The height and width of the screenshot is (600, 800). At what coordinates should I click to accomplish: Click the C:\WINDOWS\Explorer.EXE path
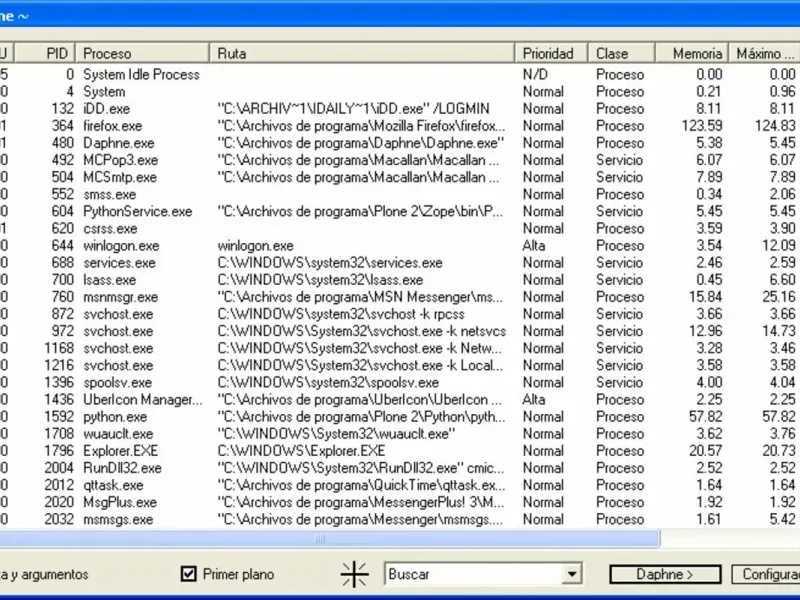(x=301, y=451)
